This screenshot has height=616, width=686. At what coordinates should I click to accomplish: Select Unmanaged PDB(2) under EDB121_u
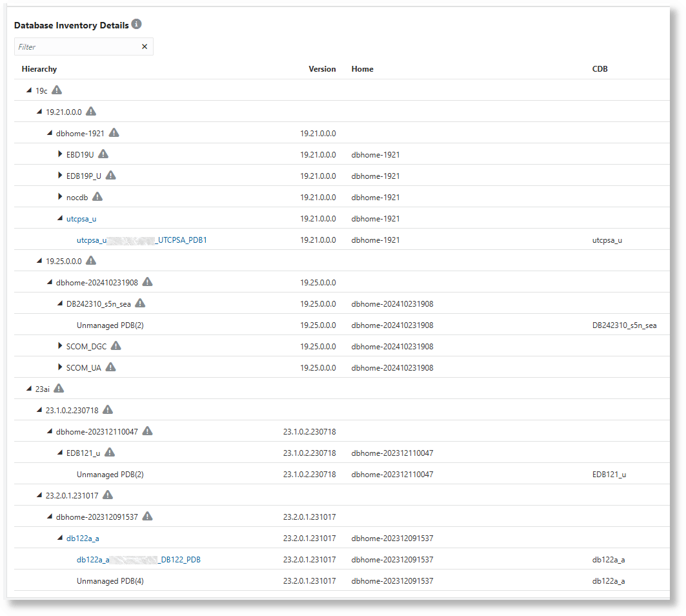tap(110, 474)
